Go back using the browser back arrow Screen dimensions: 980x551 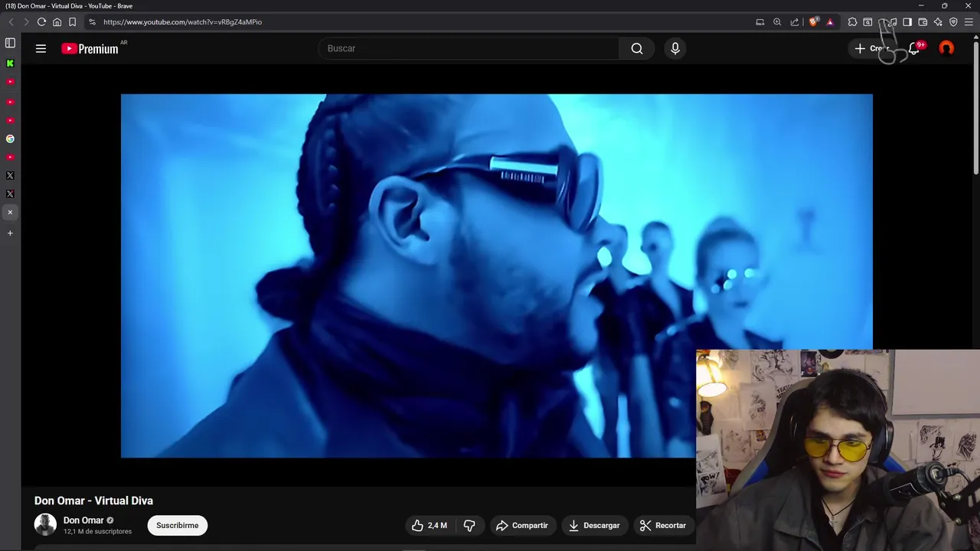pyautogui.click(x=11, y=22)
